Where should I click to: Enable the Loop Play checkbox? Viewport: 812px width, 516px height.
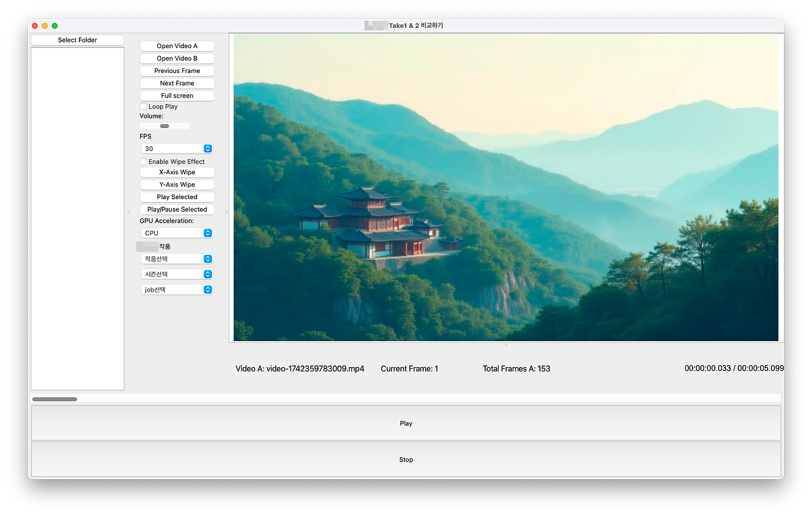click(143, 106)
